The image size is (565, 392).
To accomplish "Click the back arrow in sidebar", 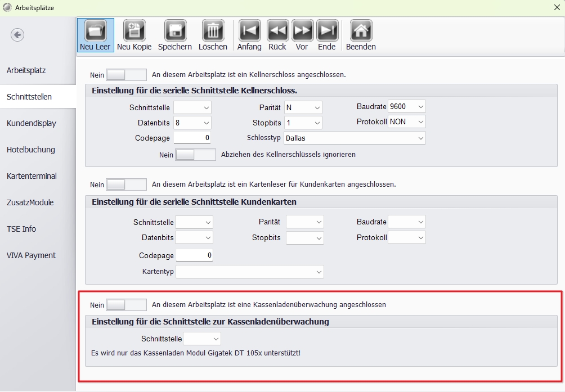I will point(17,35).
